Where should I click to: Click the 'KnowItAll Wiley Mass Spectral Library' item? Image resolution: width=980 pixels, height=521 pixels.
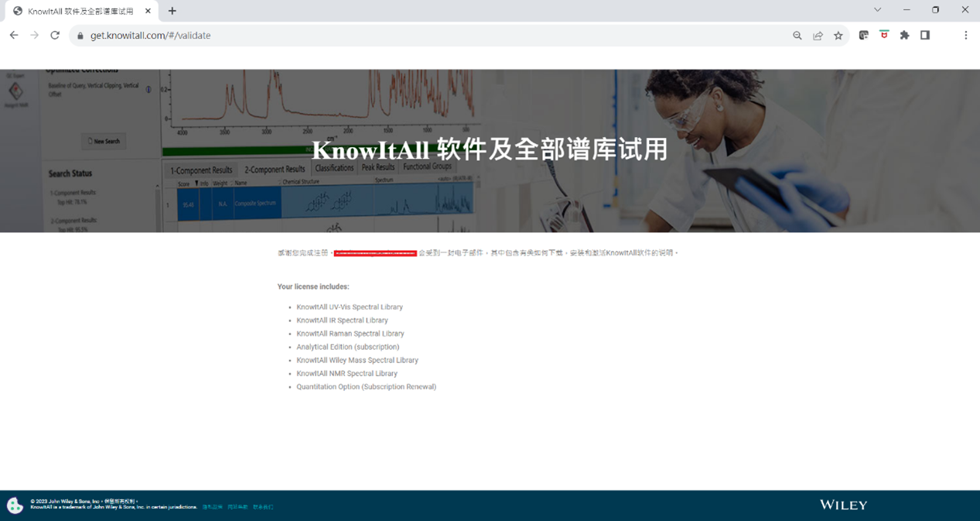click(357, 360)
